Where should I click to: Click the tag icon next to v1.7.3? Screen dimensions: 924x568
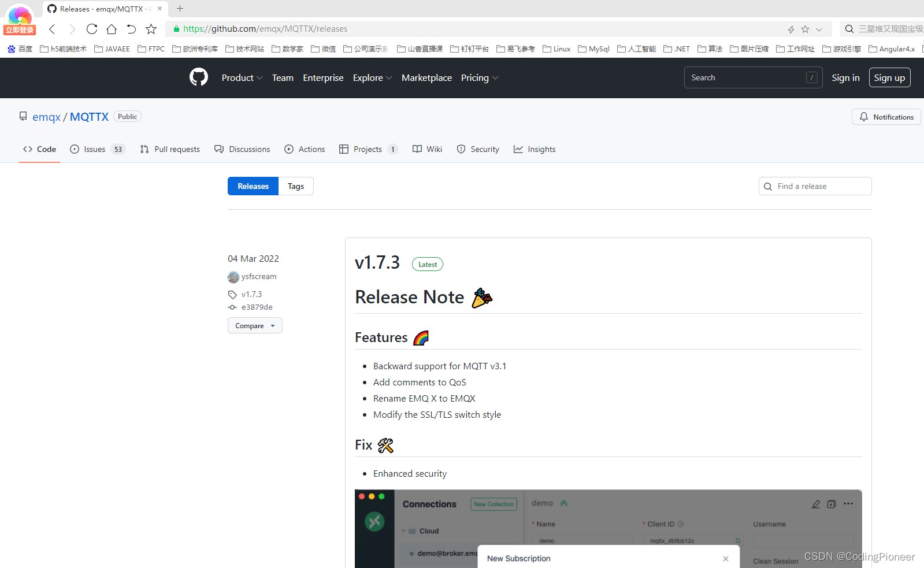(x=232, y=295)
